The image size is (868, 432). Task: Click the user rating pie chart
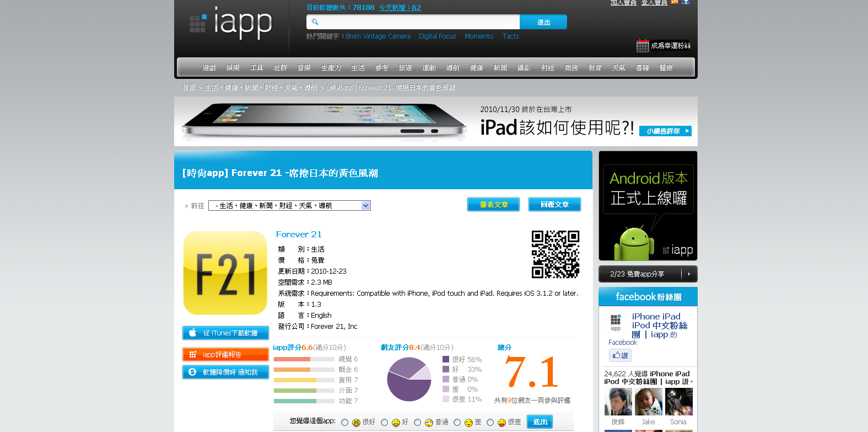(409, 379)
